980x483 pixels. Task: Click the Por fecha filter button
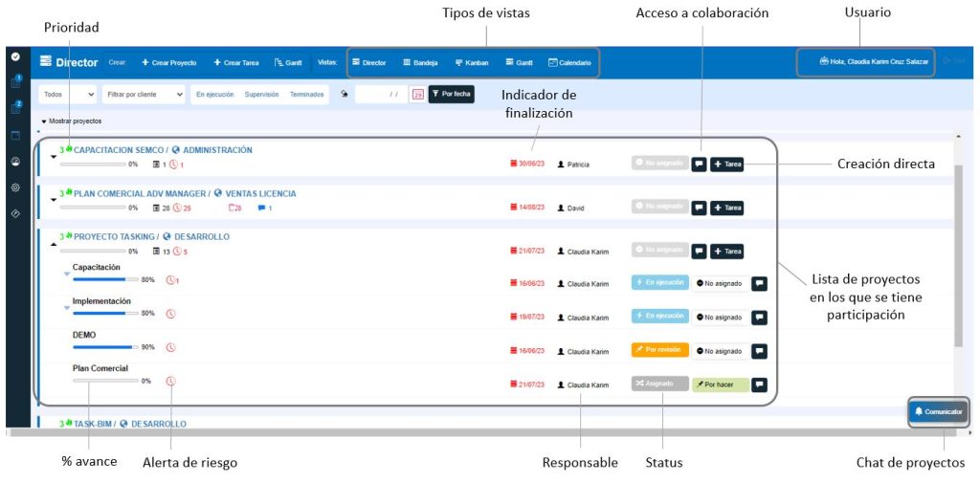pos(451,95)
